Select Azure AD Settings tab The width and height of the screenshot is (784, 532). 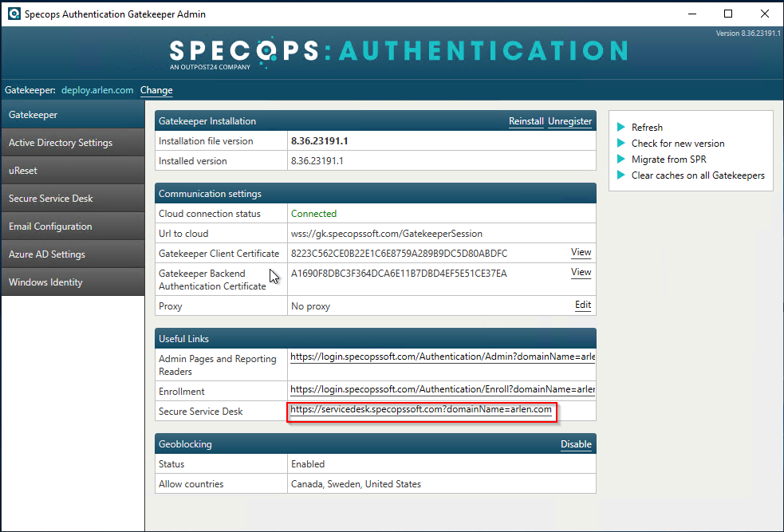[x=73, y=254]
